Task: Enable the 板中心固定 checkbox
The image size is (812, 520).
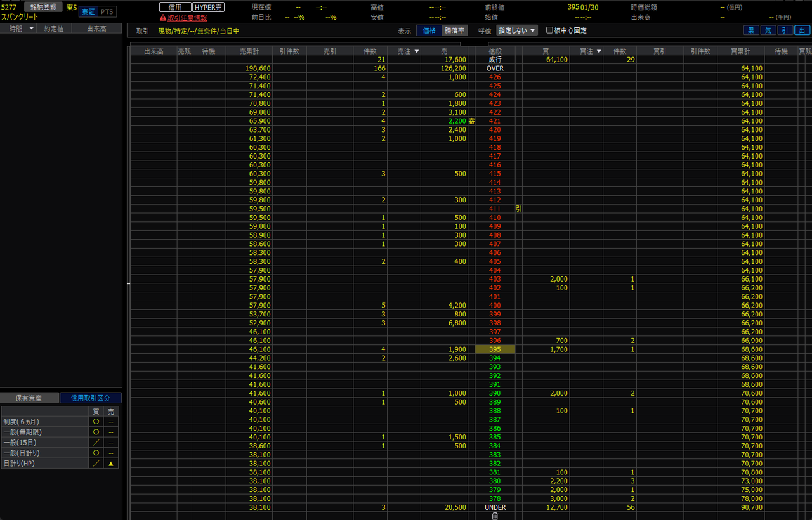Action: tap(550, 30)
